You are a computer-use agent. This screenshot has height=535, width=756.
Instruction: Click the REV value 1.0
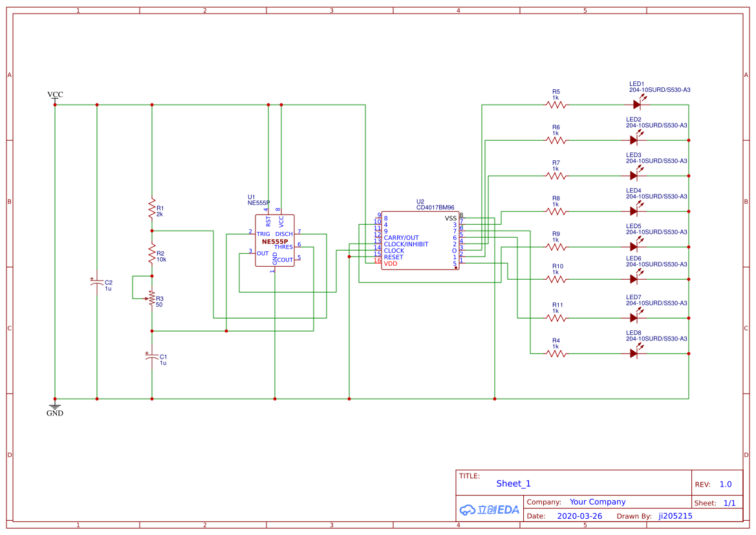point(725,485)
